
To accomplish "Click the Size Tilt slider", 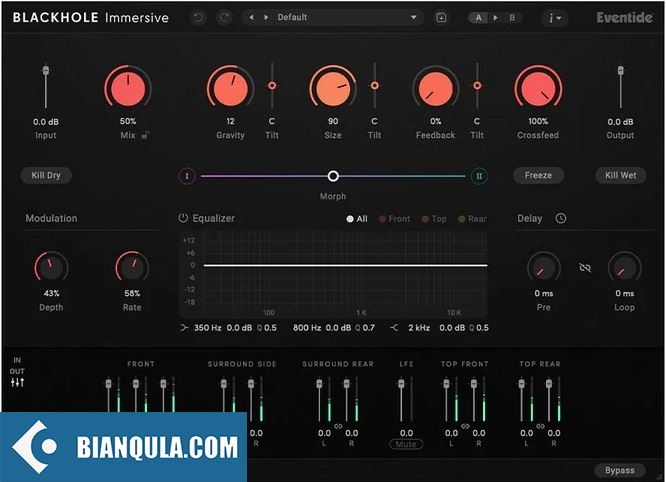I will click(374, 85).
